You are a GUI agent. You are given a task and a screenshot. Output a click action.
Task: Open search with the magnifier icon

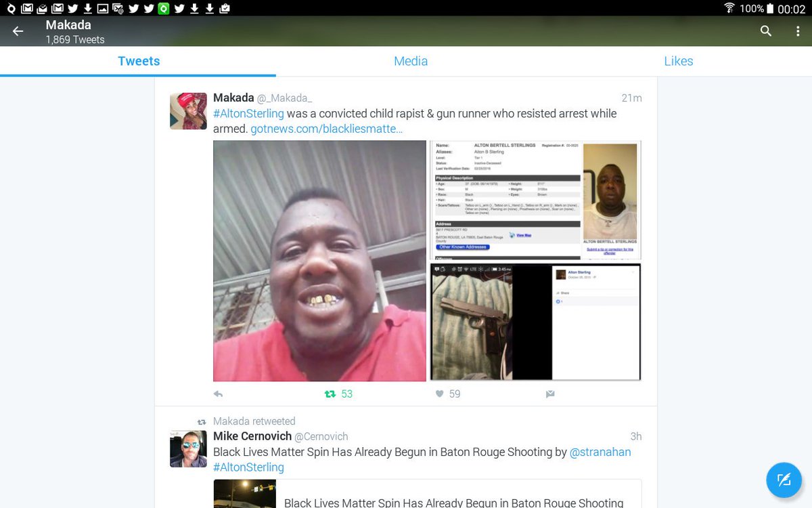(x=766, y=31)
